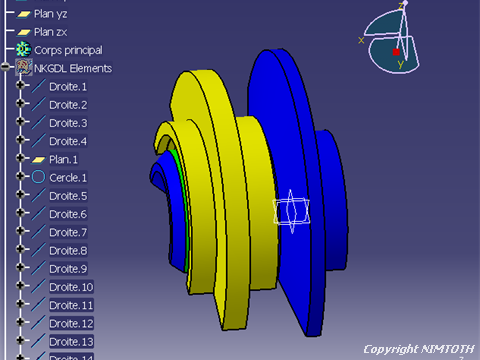
Task: Click the line icon beside Droite.1
Action: tap(38, 86)
